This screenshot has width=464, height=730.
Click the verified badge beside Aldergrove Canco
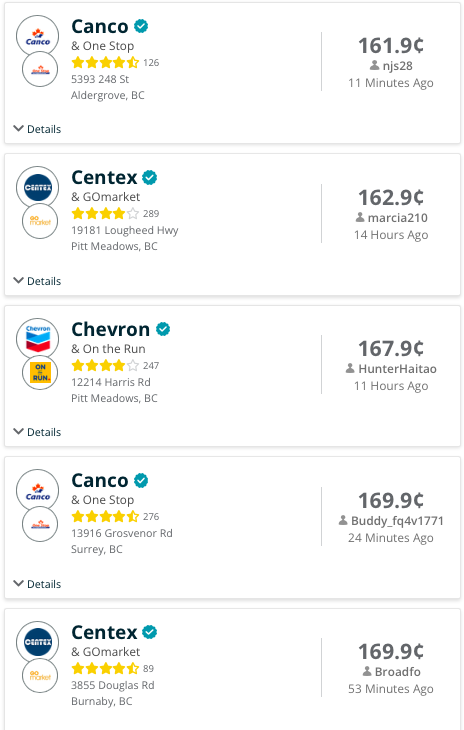pyautogui.click(x=141, y=27)
